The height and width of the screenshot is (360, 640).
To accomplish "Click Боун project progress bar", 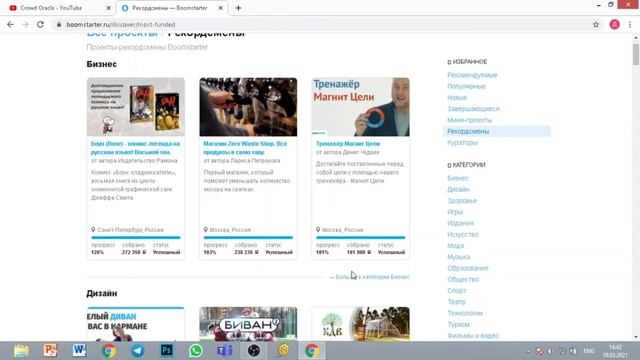I will [x=136, y=237].
